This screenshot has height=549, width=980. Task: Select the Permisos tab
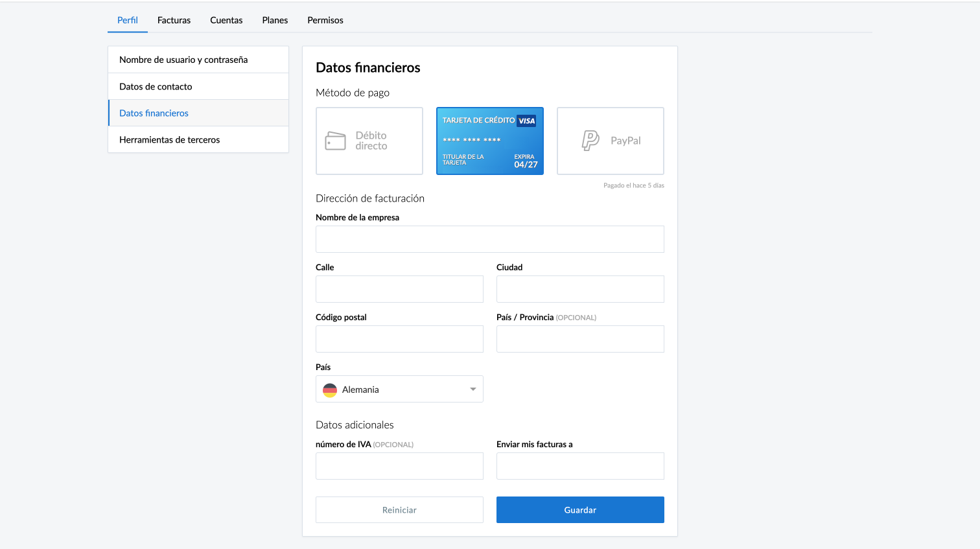tap(325, 20)
